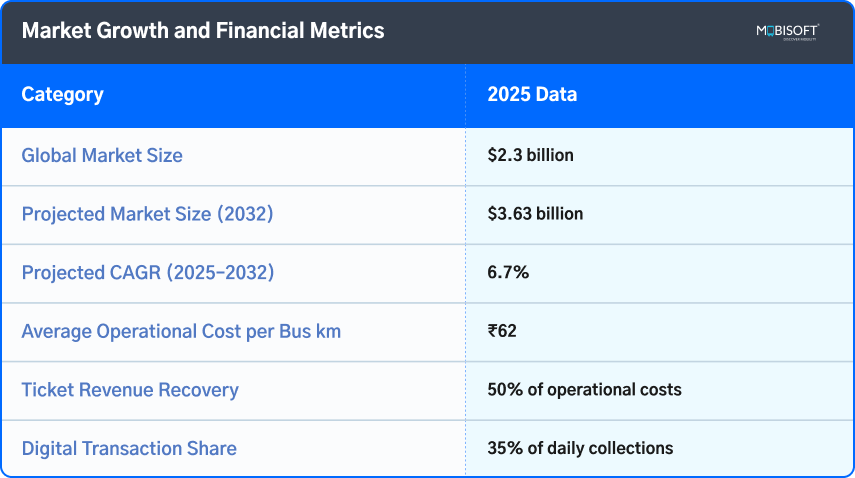Screen dimensions: 855x478
Task: Select the Market Growth and Financial Metrics title
Action: [203, 31]
